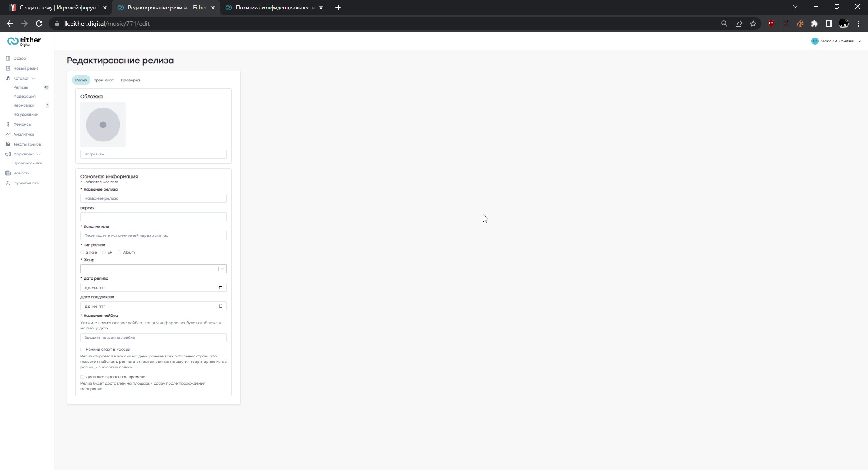Collapse the Маркетинг section chevron

coord(38,154)
